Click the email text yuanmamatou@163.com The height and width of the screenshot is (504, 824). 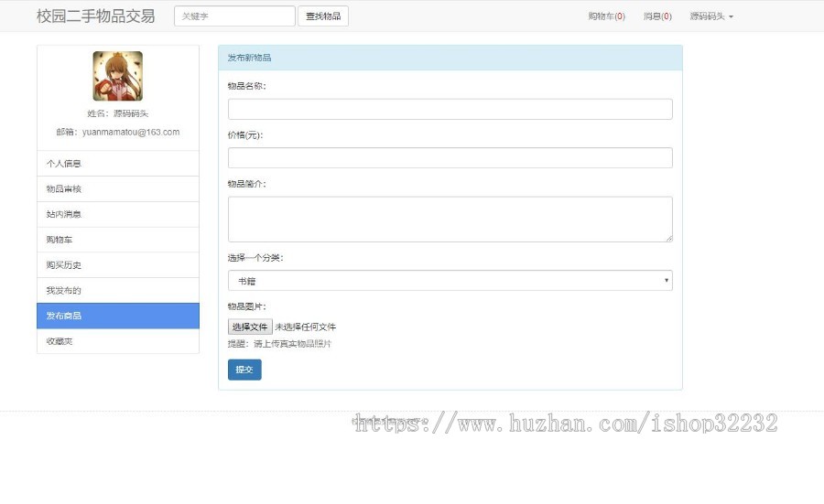(131, 133)
